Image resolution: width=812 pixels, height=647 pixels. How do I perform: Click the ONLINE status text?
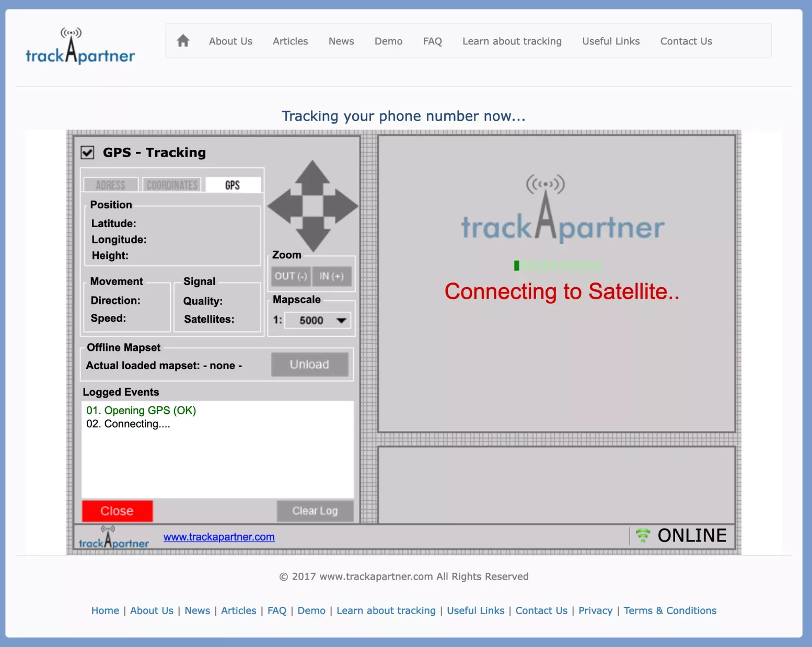(x=692, y=536)
